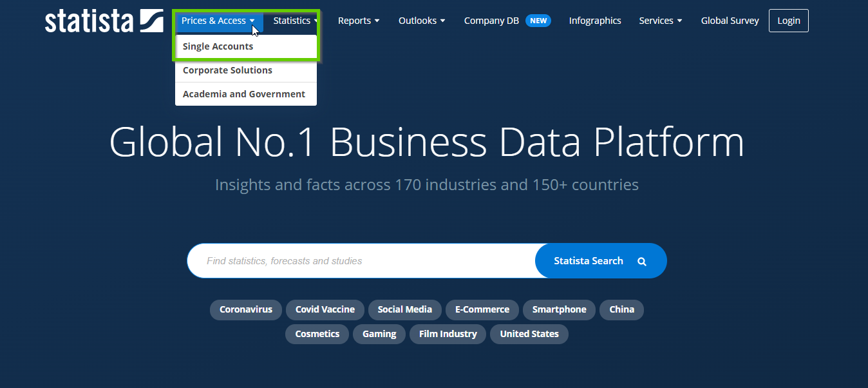Click the Login button
Image resolution: width=868 pixels, height=388 pixels.
click(789, 21)
